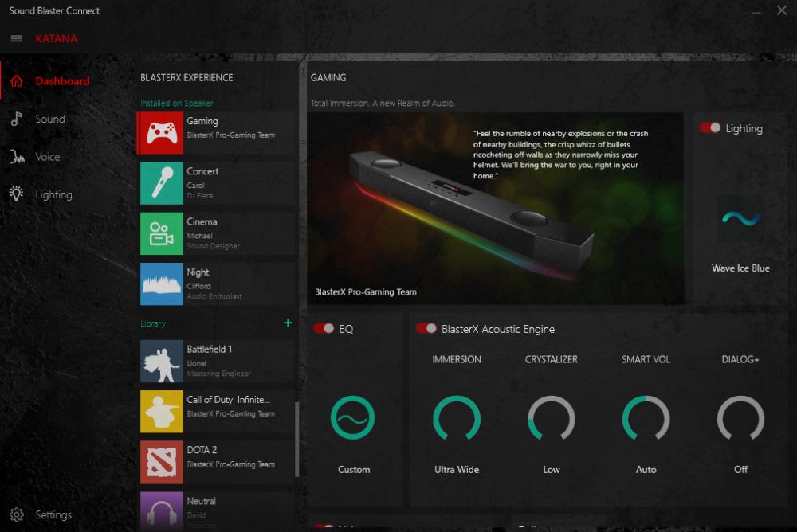Close the Sound Blaster Connect window
This screenshot has height=532, width=797.
point(782,10)
